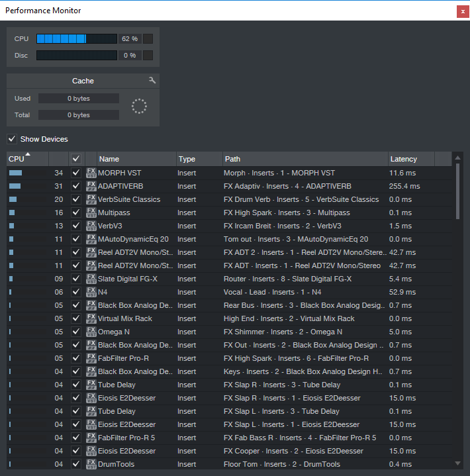
Task: Click the cache Total '0 bytes' field
Action: 79,115
